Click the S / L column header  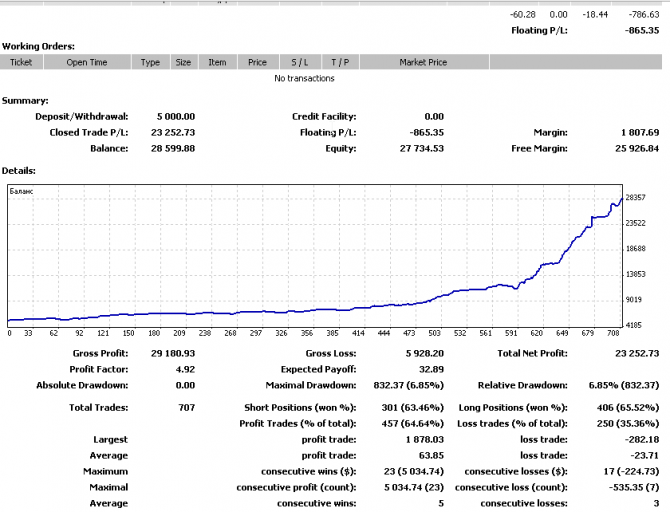point(299,62)
